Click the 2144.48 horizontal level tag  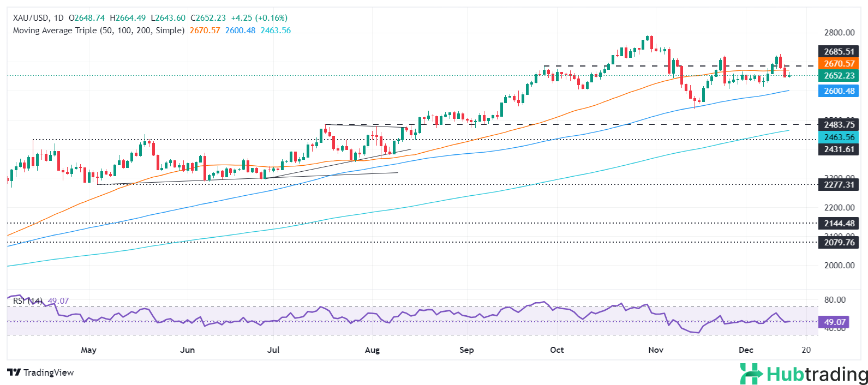coord(839,224)
